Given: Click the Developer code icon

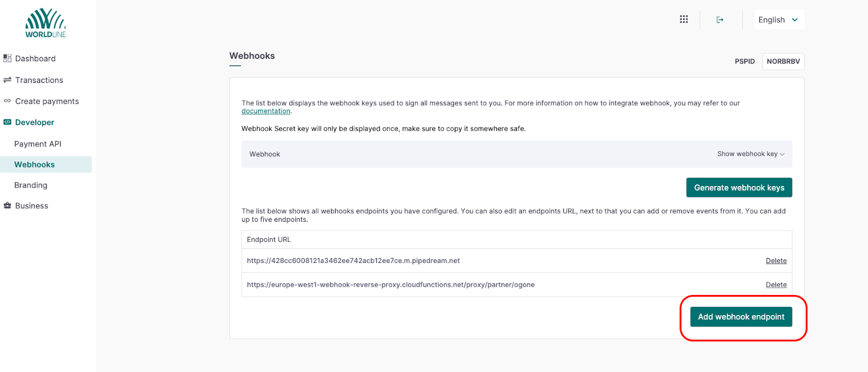Looking at the screenshot, I should point(8,123).
